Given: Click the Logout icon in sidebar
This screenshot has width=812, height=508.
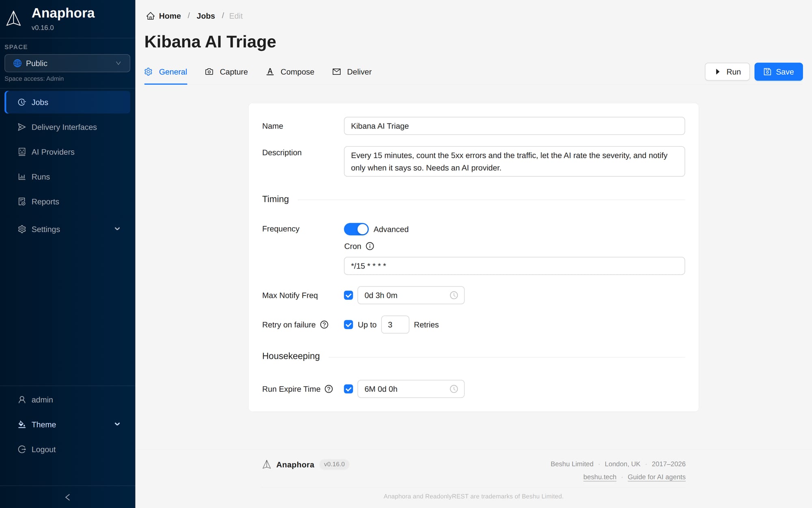Looking at the screenshot, I should (22, 449).
